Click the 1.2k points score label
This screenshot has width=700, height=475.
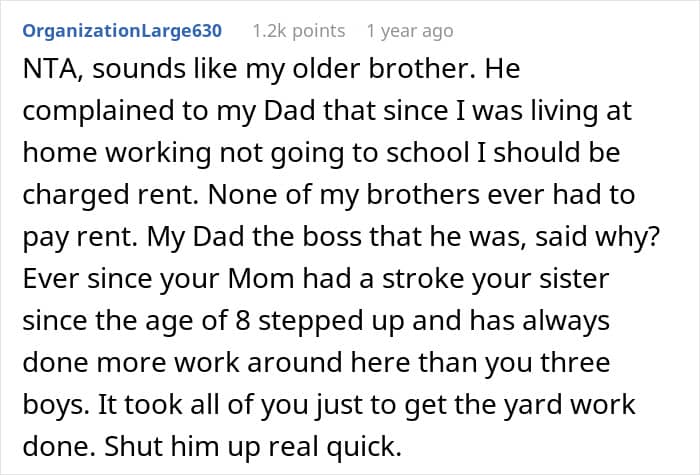[x=299, y=31]
